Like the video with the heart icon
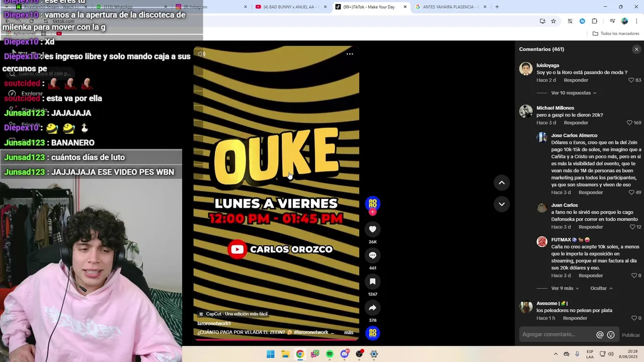This screenshot has width=644, height=362. click(x=372, y=229)
